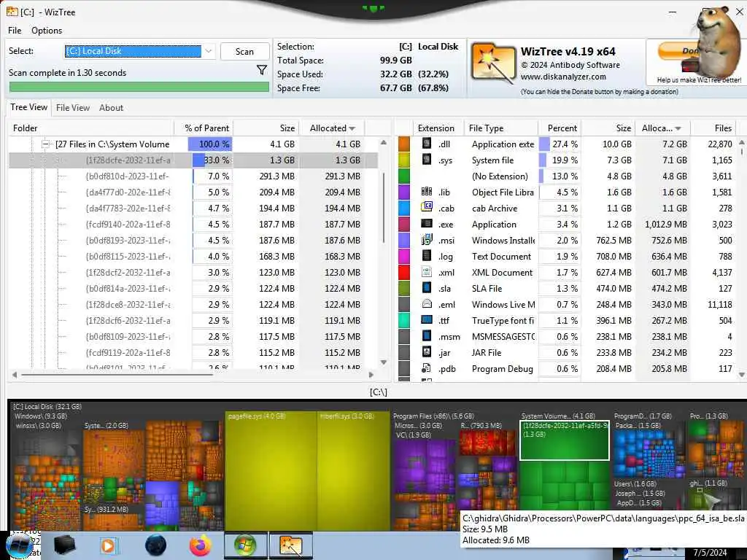Click the .cab archive icon

pos(426,208)
